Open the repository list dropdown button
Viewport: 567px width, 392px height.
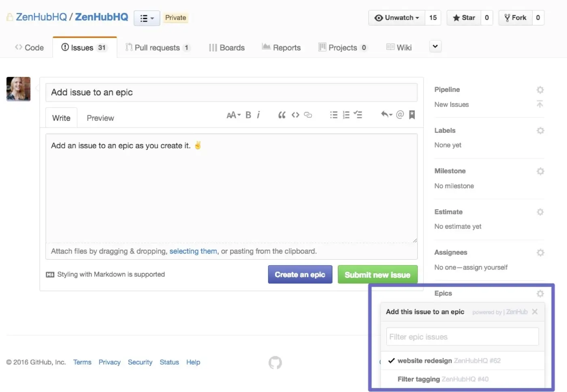[147, 18]
